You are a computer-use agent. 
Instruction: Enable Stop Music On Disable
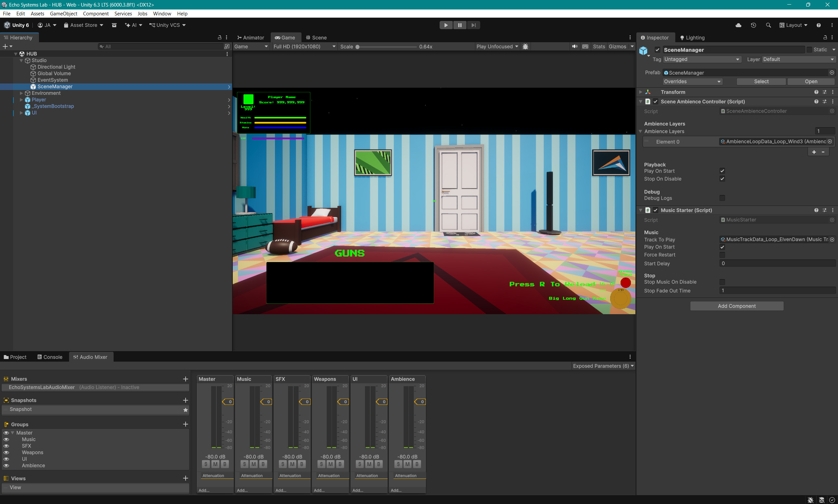pyautogui.click(x=722, y=282)
